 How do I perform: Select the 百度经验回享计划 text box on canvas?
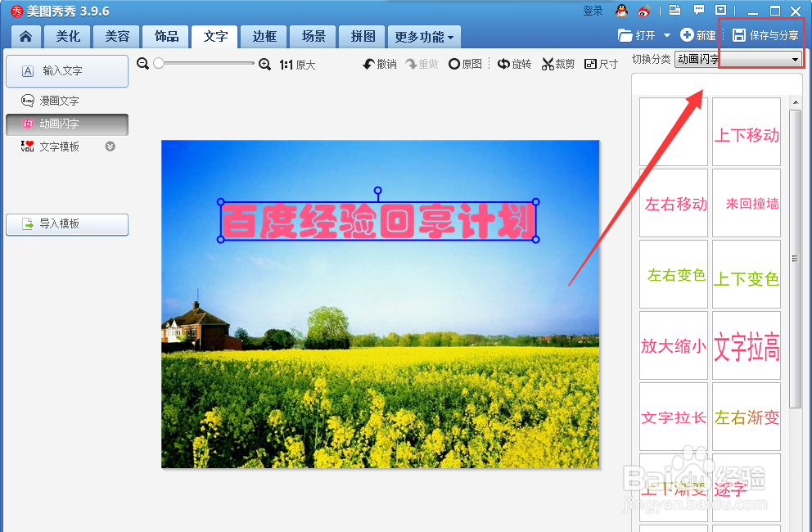pos(378,221)
